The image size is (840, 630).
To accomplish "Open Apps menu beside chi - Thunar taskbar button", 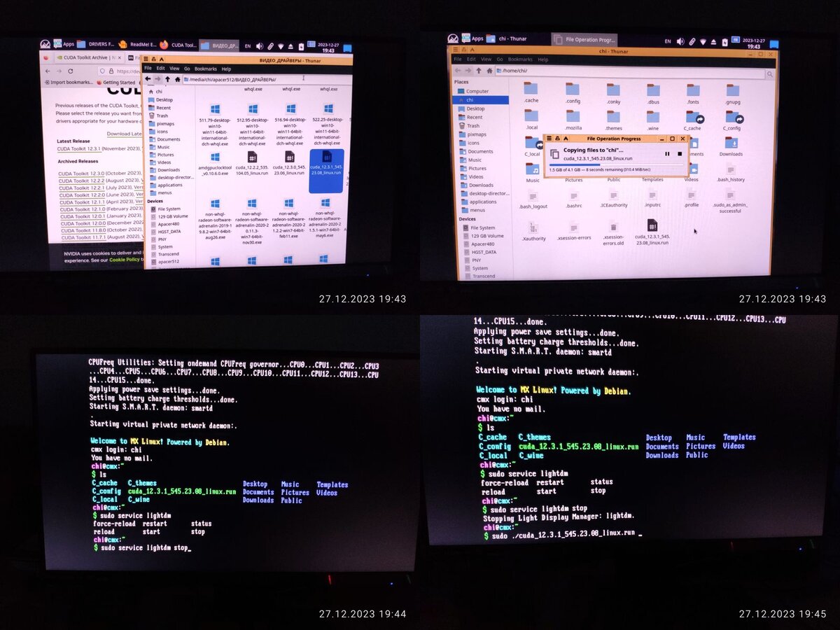I will [472, 38].
